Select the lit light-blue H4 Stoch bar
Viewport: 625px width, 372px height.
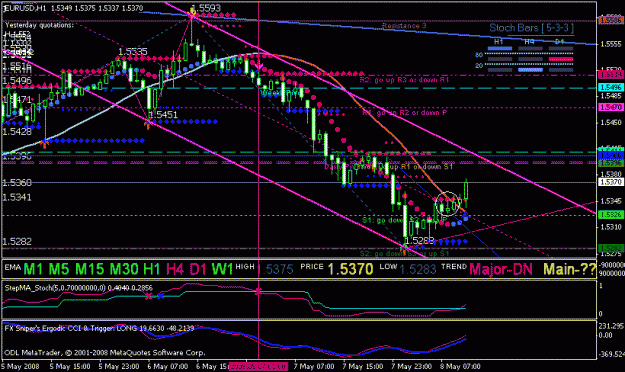click(x=530, y=70)
